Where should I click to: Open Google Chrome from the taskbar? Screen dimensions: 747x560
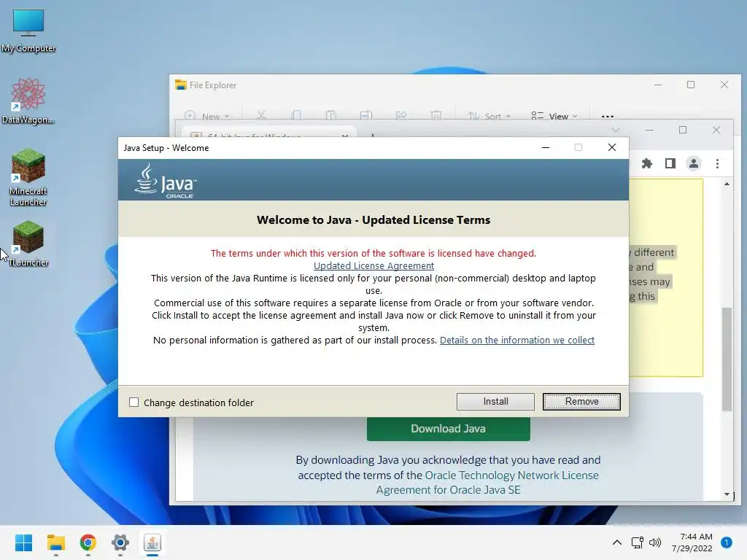pos(88,542)
